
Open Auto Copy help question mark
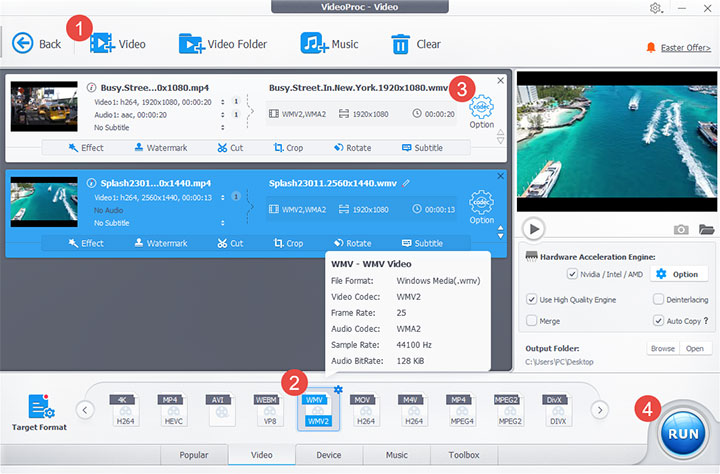(x=706, y=321)
